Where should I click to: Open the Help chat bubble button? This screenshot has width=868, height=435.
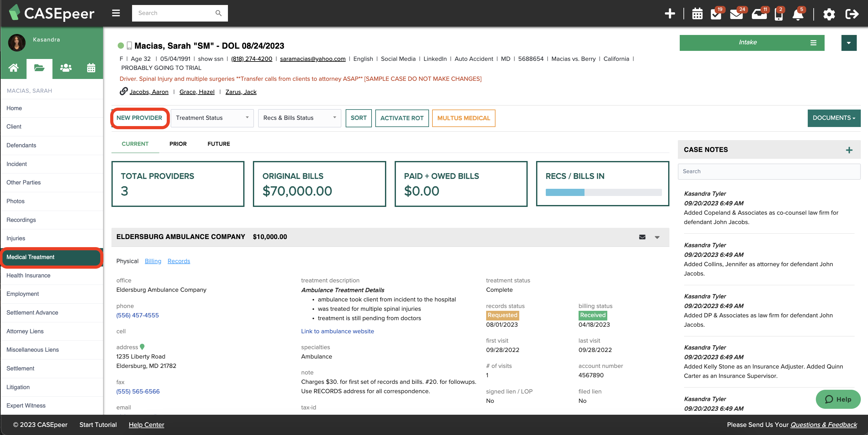click(838, 399)
